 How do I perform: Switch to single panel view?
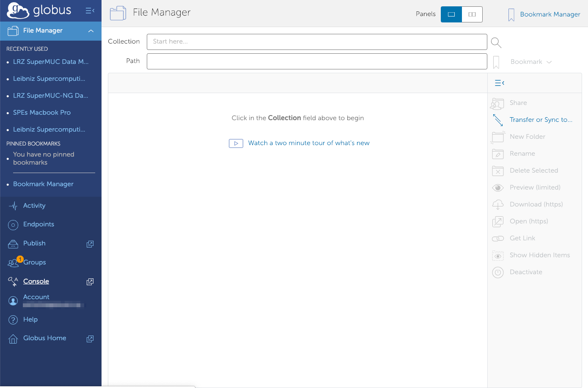(x=451, y=14)
